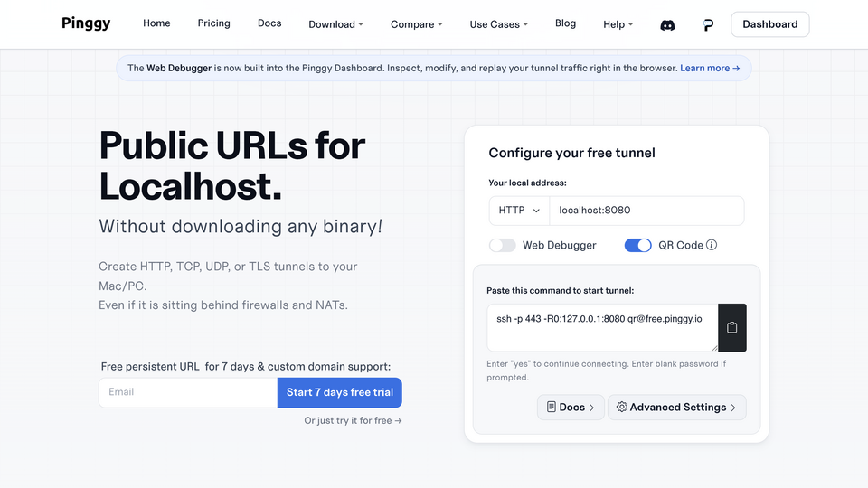Click "Paste this command to start tunnel:" label
The height and width of the screenshot is (488, 868).
[x=561, y=290]
